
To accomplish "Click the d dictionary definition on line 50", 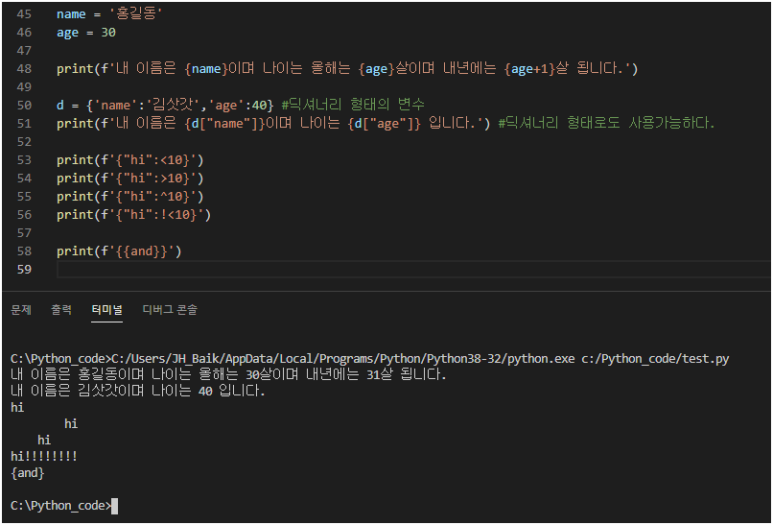I will [x=165, y=105].
